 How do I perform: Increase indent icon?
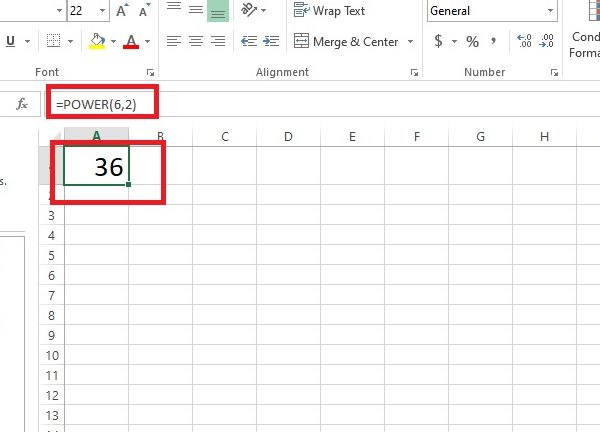(271, 41)
